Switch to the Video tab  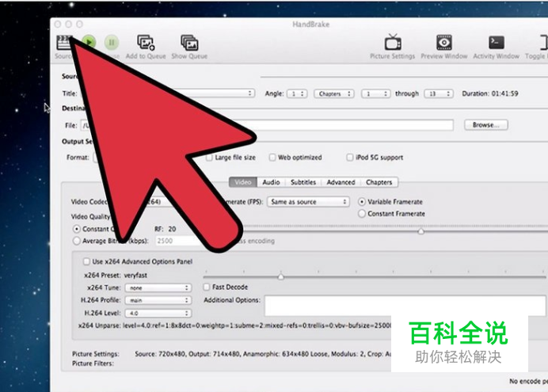[243, 182]
